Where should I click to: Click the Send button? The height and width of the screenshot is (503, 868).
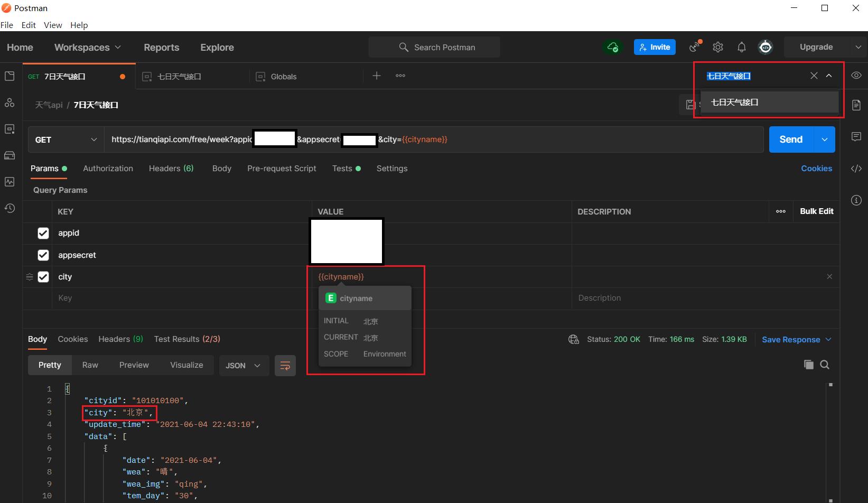pyautogui.click(x=791, y=139)
